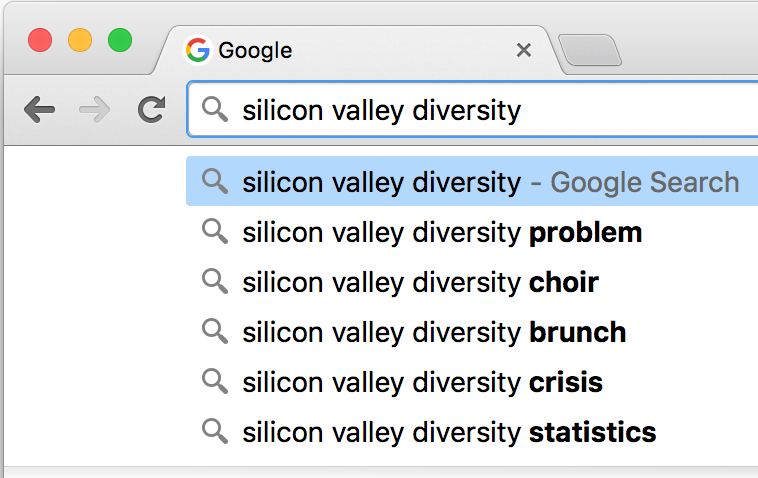Viewport: 758px width, 478px height.
Task: Click magnifier icon beside 'choir' suggestion
Action: (215, 281)
